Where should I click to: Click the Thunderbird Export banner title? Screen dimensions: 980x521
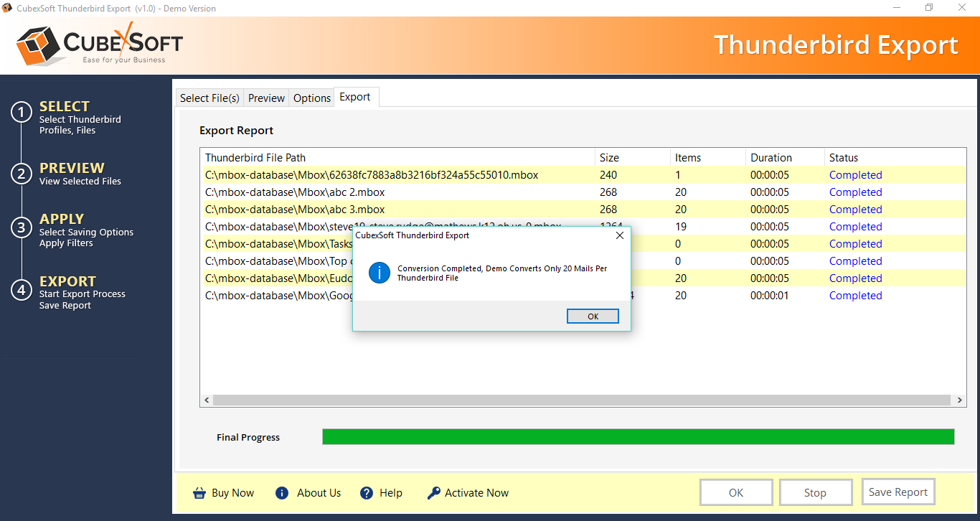coord(836,44)
